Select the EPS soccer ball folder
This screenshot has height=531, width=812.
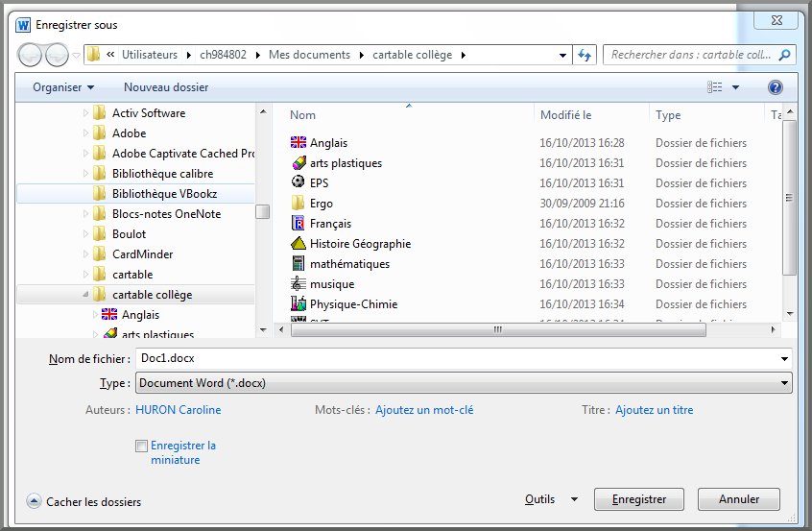click(299, 183)
